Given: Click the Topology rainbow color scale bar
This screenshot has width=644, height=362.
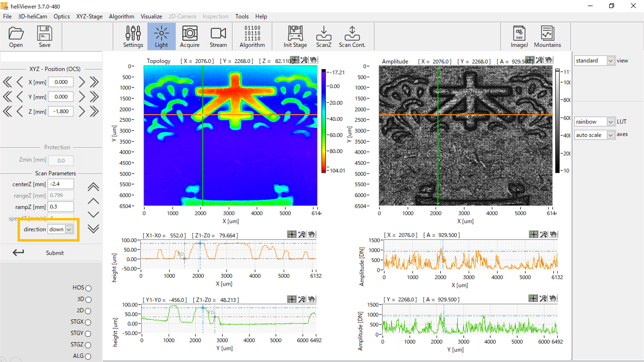Looking at the screenshot, I should [323, 121].
